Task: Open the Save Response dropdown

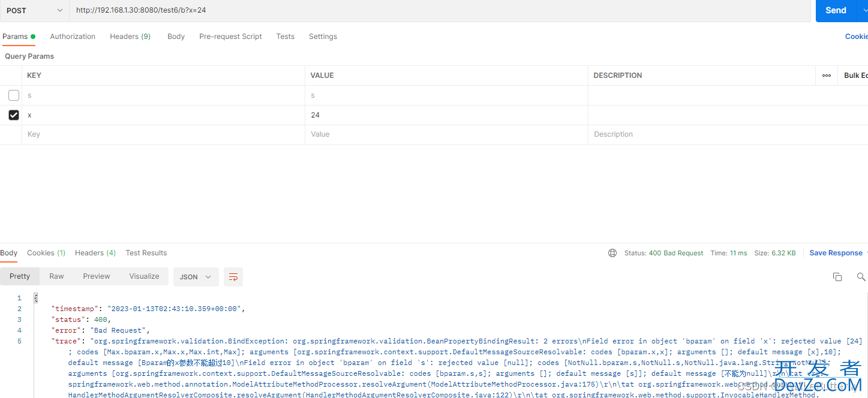Action: [839, 253]
